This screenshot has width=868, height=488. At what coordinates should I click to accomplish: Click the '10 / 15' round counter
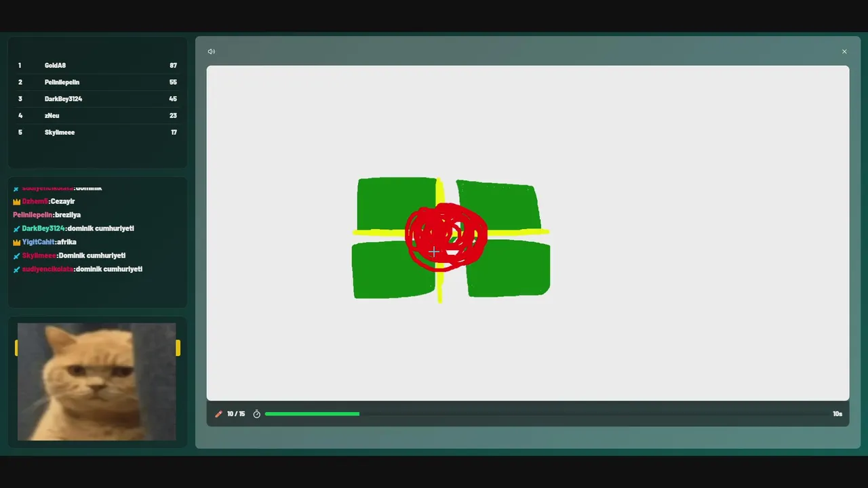[236, 414]
